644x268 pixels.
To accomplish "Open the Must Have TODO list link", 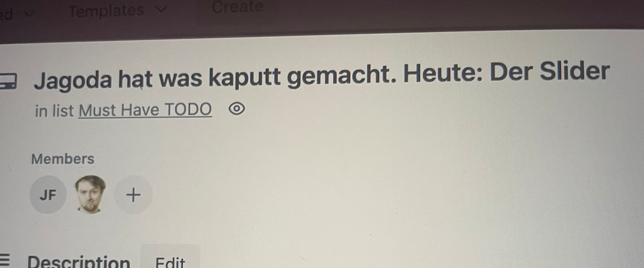I will [x=145, y=110].
